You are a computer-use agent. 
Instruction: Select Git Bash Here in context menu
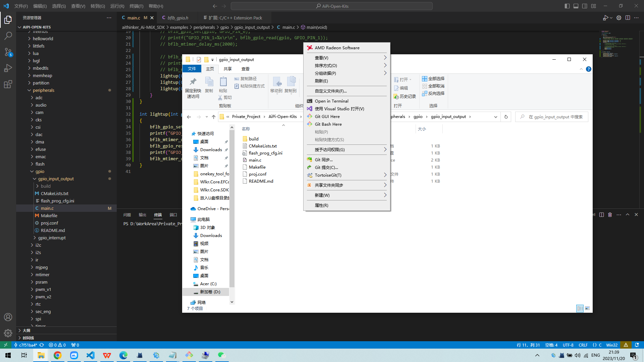(346, 124)
